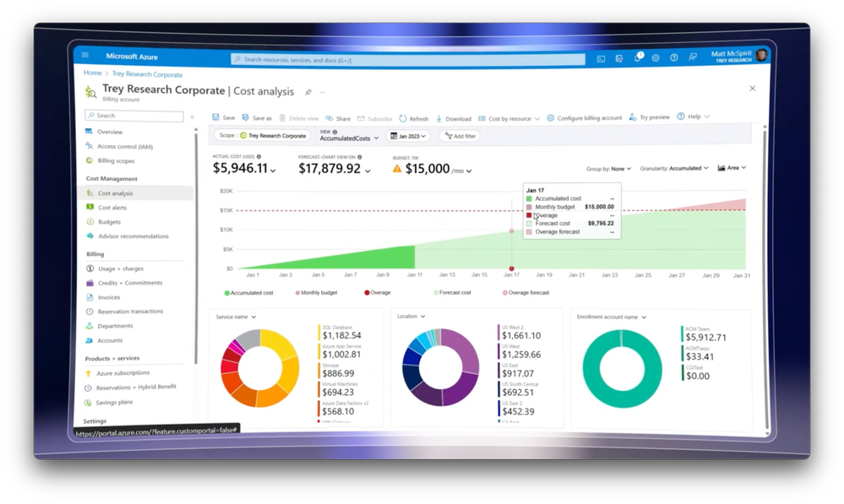The height and width of the screenshot is (504, 844).
Task: Click the Monthly budget legend swatch
Action: [297, 293]
